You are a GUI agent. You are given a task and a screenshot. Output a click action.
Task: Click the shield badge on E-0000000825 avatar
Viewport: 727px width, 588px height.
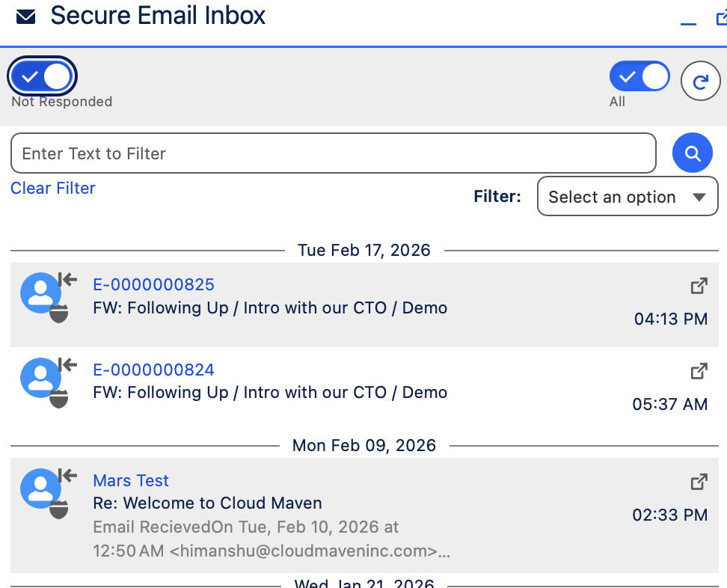tap(59, 313)
